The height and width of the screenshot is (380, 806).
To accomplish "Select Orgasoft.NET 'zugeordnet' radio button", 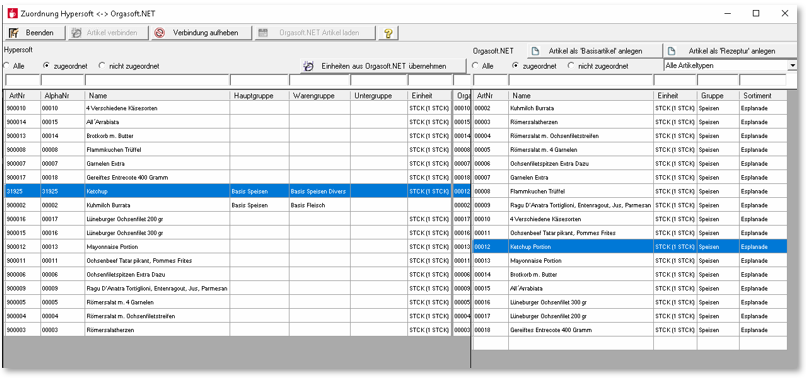I will pos(515,66).
